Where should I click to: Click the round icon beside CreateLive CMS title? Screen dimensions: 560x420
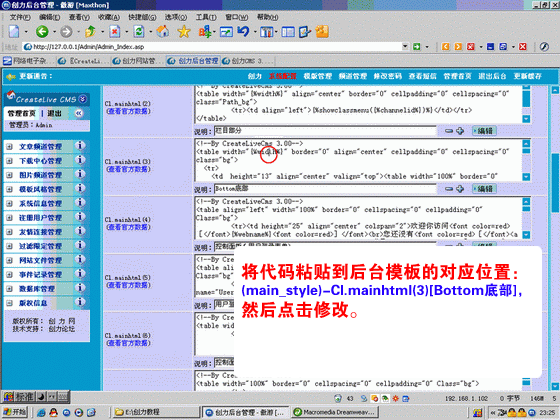pyautogui.click(x=82, y=99)
